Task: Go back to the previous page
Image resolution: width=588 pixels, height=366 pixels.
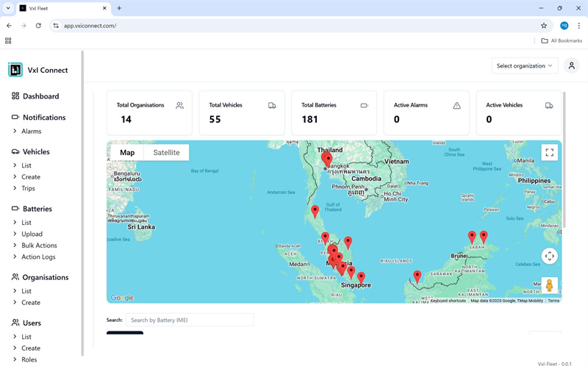Action: (9, 26)
